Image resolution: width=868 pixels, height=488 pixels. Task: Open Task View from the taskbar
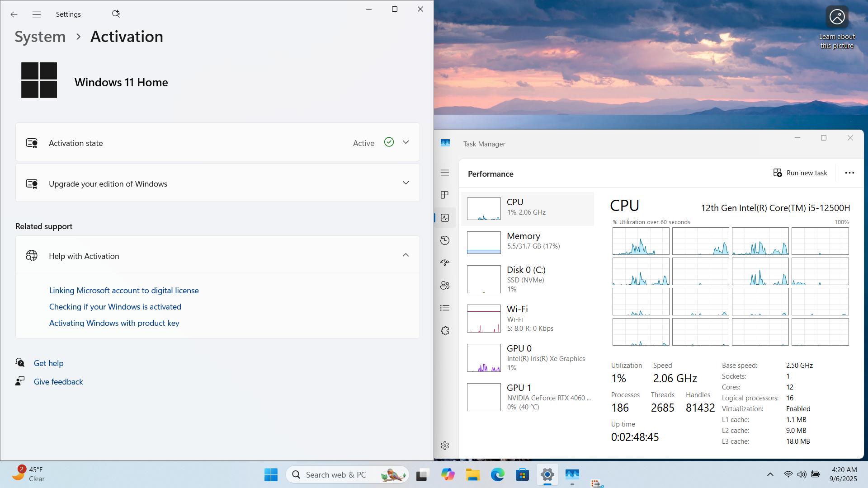click(x=422, y=474)
